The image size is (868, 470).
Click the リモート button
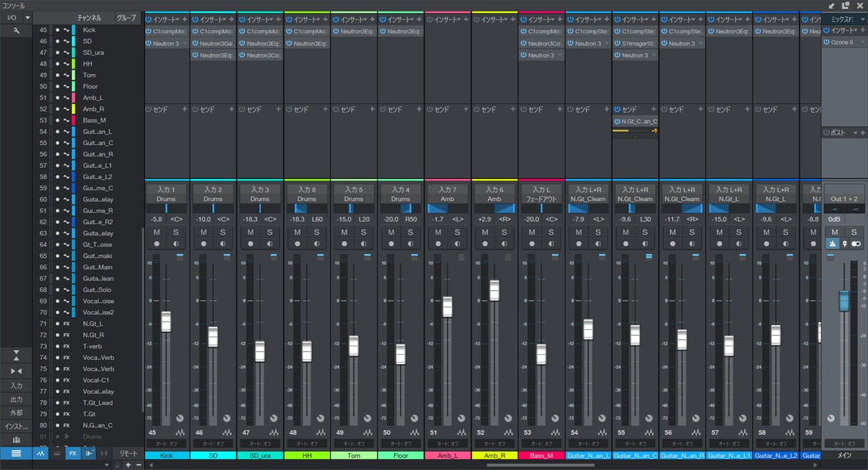(128, 454)
